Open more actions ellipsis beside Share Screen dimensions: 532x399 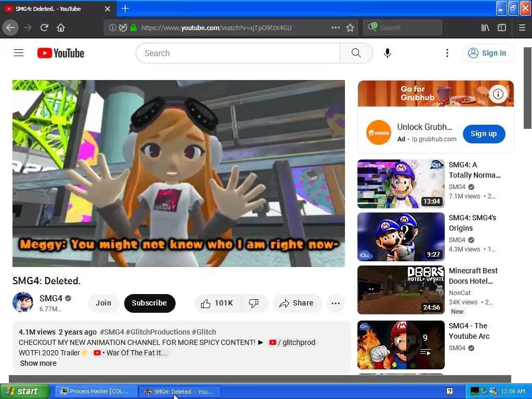[x=336, y=303]
